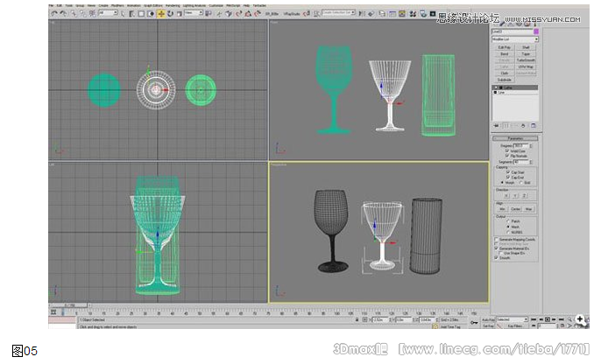Screen dimensions: 615x364
Task: Select the NURBS output radio button
Action: (508, 233)
